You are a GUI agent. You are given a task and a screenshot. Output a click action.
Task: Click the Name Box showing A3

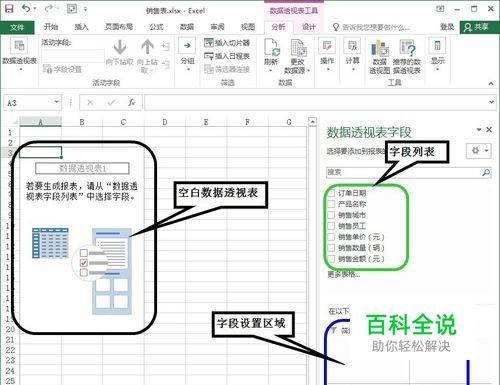28,103
